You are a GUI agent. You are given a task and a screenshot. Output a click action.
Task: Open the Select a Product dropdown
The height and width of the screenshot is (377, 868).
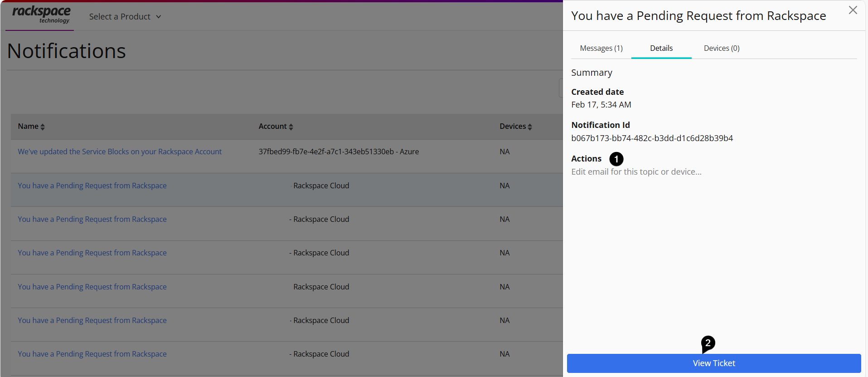125,17
